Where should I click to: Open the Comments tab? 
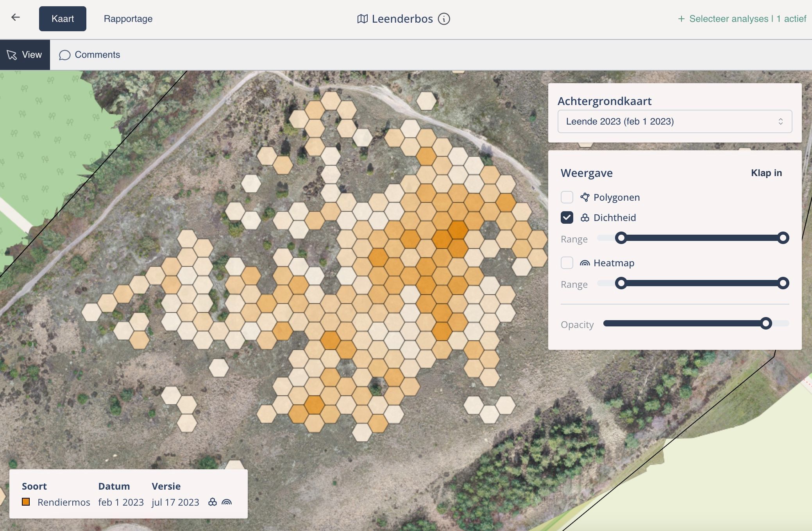tap(89, 55)
